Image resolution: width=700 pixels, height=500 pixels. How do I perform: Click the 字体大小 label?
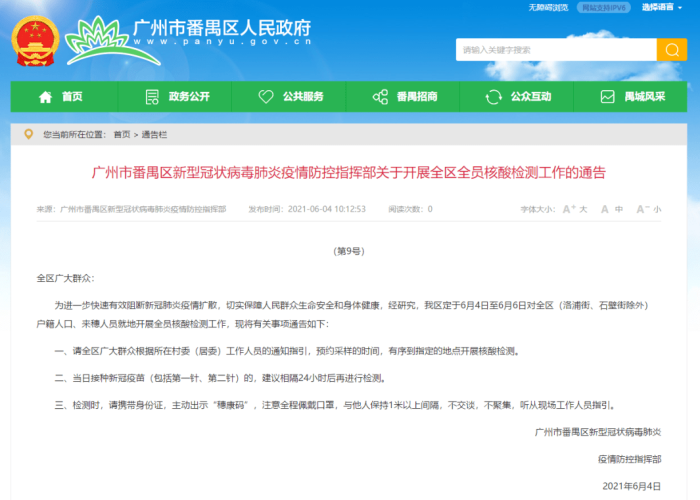538,209
